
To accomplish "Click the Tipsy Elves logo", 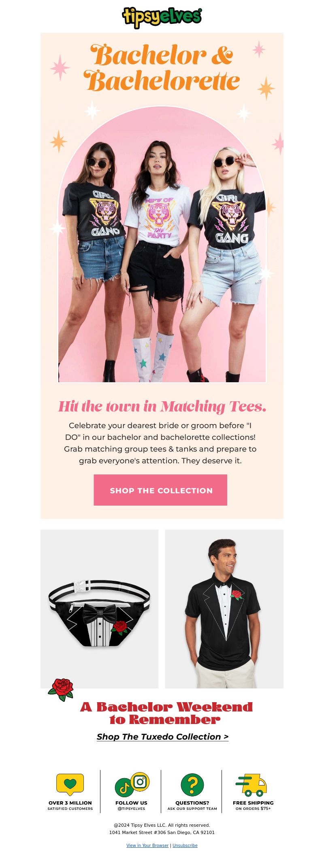I will pyautogui.click(x=162, y=17).
